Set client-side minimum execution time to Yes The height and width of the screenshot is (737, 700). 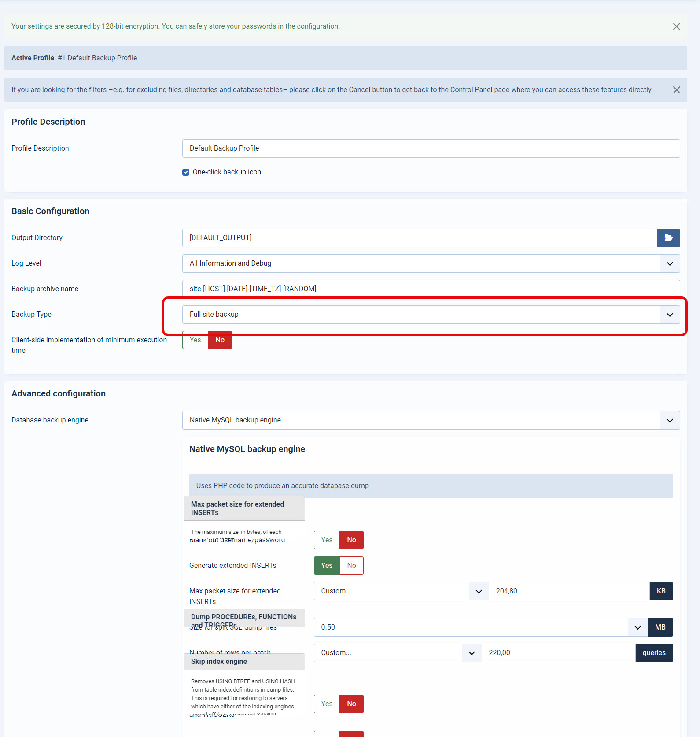click(195, 340)
